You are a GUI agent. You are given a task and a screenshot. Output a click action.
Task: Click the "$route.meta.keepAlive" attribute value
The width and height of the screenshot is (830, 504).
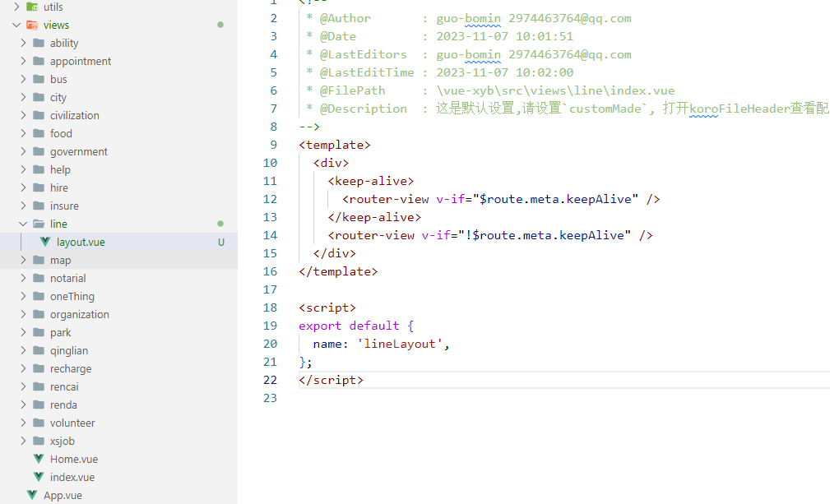coord(555,199)
